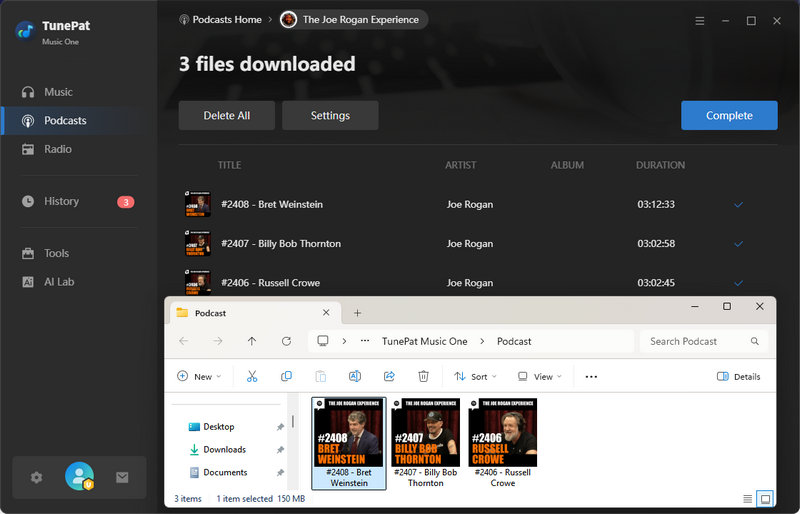Expand chevron after TunePat Music One path
The height and width of the screenshot is (514, 800).
pyautogui.click(x=482, y=341)
